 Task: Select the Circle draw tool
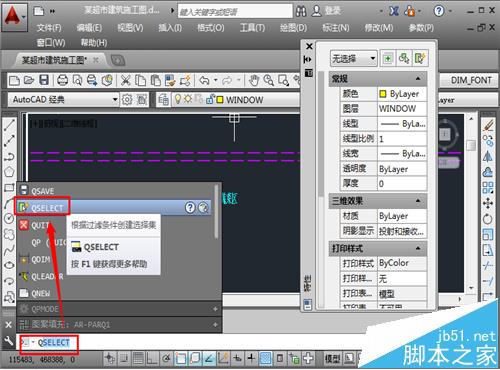(x=9, y=219)
